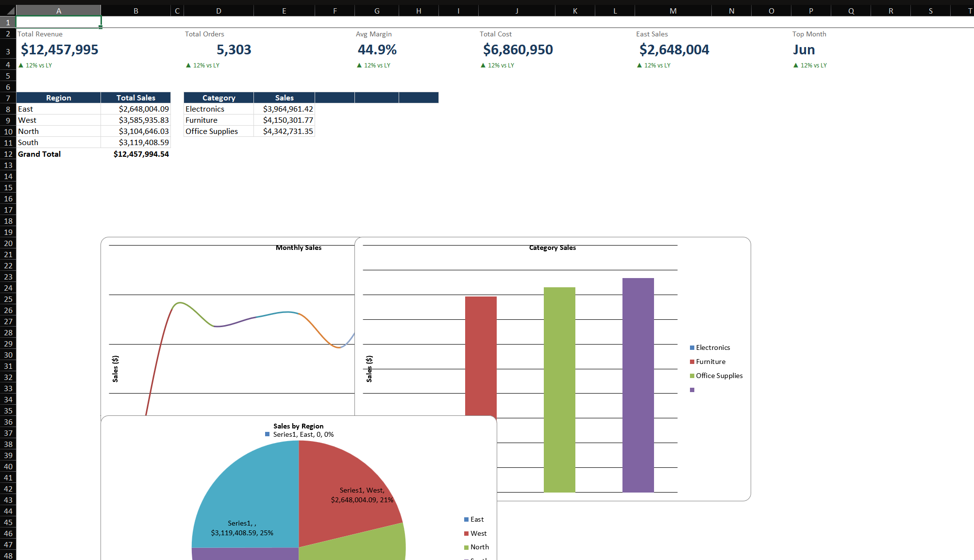Click the Total Orders value 5,303
The height and width of the screenshot is (560, 974).
click(234, 49)
